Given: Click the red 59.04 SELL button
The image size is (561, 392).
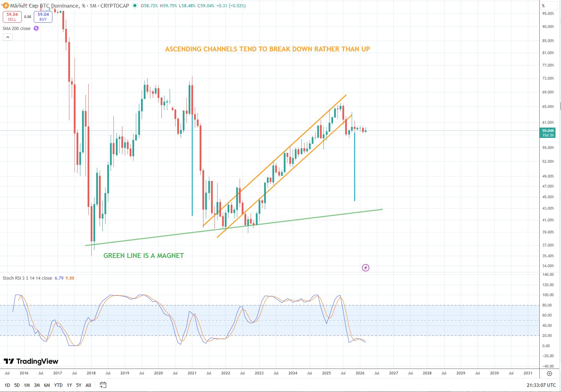Looking at the screenshot, I should (12, 17).
